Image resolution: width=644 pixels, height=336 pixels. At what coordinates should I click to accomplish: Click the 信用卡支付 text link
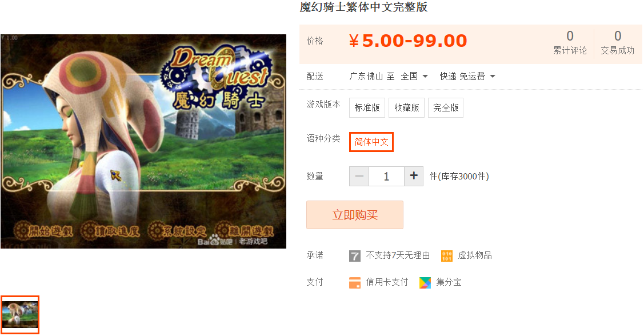387,282
